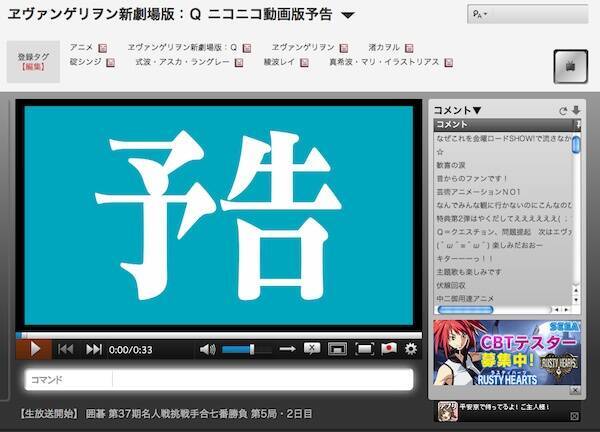Click the download arrow in comment panel
Screen dimensions: 600x432
coord(575,110)
